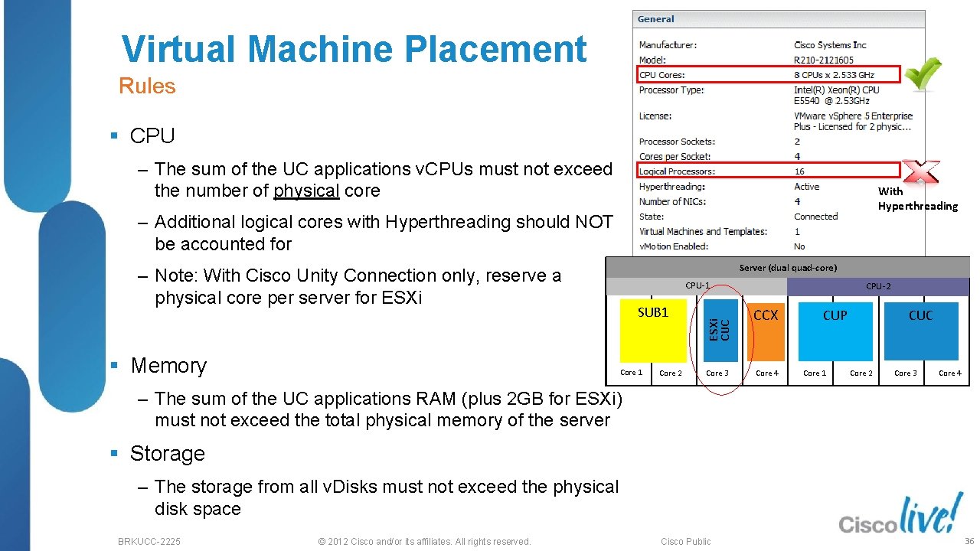Click the red X near Logical Processors
The height and width of the screenshot is (551, 980).
click(922, 173)
